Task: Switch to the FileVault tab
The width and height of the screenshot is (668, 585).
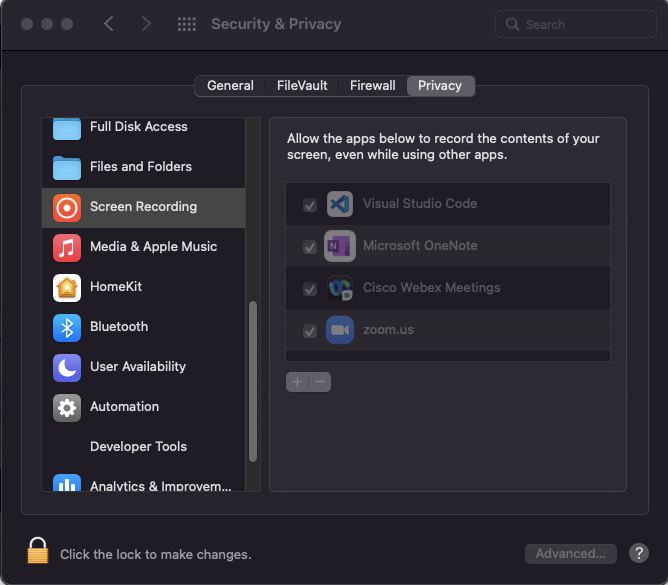Action: [x=302, y=86]
